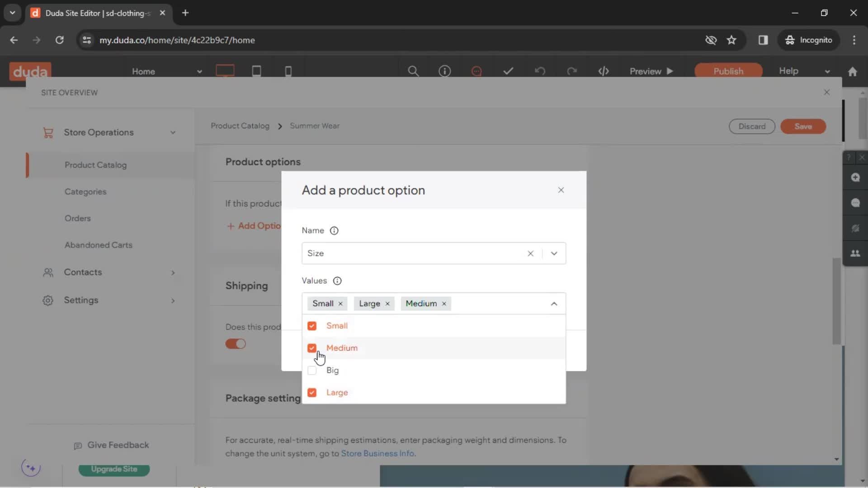Open Orders in sidebar
868x488 pixels.
click(78, 218)
